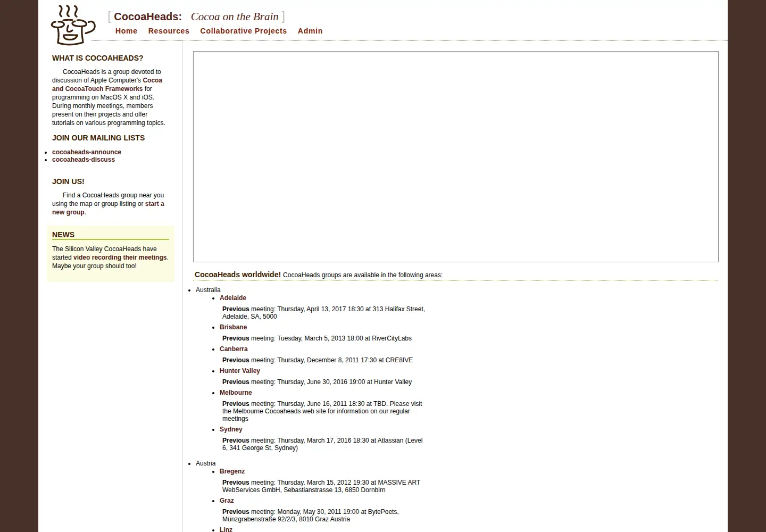Click the Hunter Valley meeting June 30, 2016 text
The width and height of the screenshot is (766, 532).
(x=317, y=382)
